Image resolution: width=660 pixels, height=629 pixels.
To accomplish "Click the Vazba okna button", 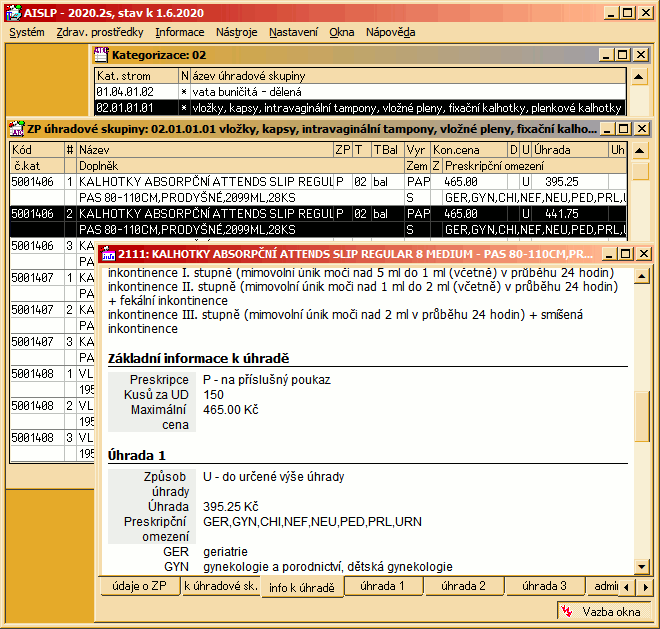I will [604, 611].
